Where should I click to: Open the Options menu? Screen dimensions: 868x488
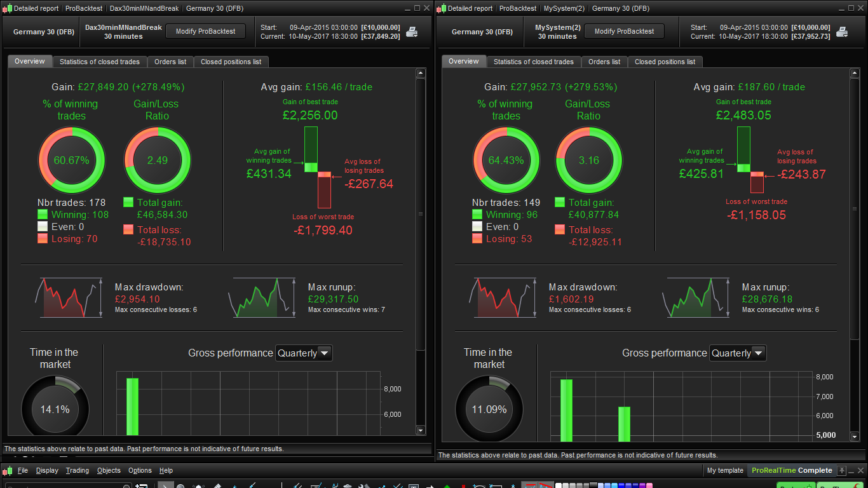140,471
